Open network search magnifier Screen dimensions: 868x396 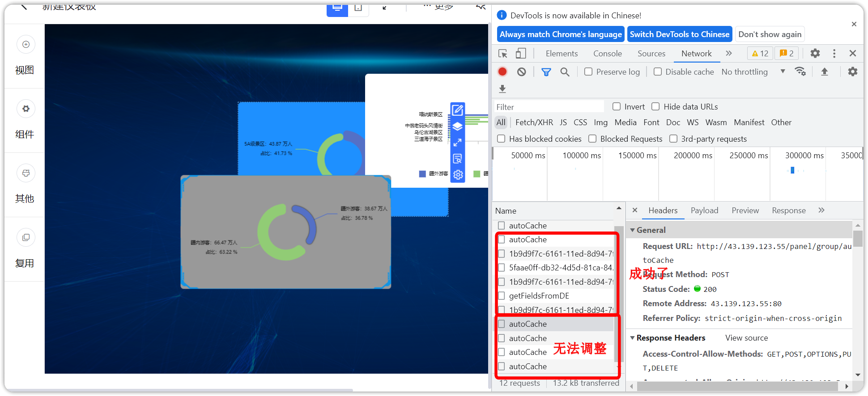(x=565, y=72)
